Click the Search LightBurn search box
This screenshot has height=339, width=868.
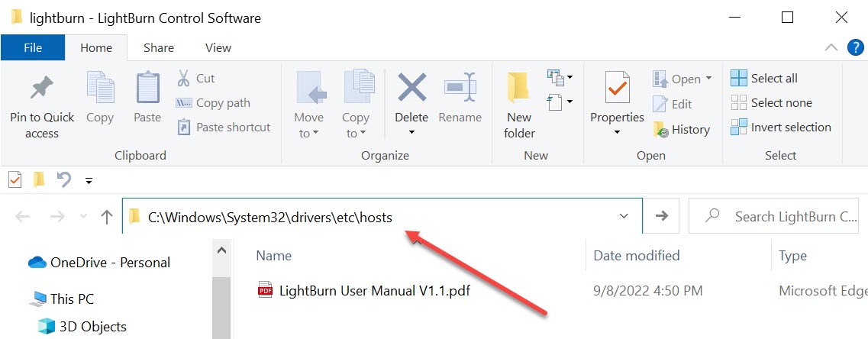[779, 216]
